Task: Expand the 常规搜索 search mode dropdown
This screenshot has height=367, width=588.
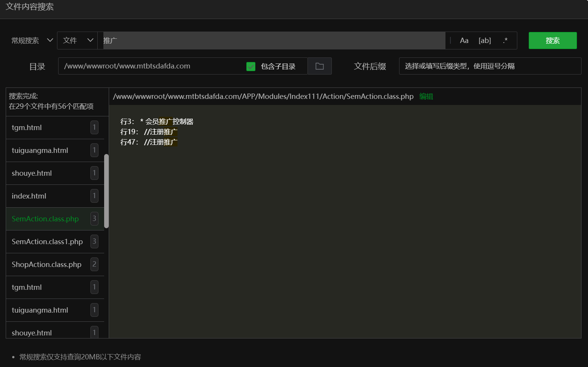Action: 32,41
